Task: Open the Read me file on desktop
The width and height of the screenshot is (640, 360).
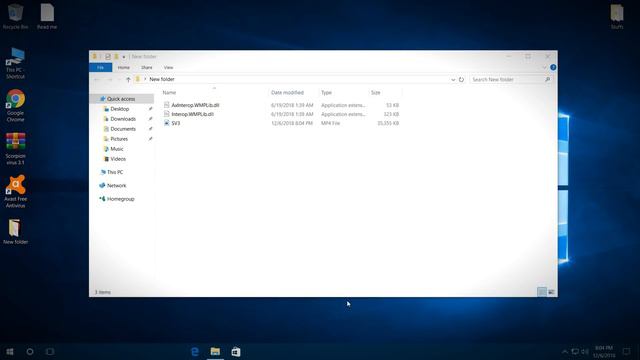Action: (47, 16)
